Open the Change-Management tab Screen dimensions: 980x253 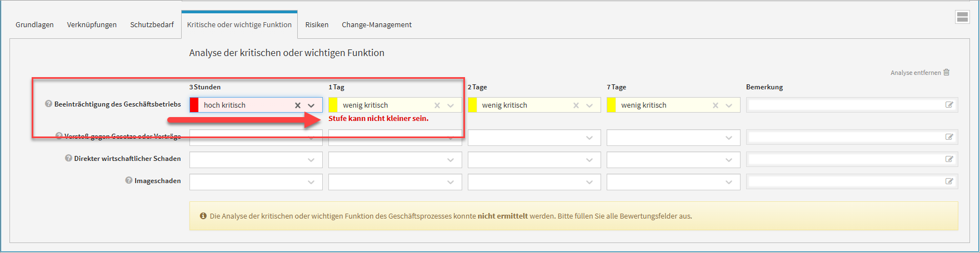pos(377,24)
